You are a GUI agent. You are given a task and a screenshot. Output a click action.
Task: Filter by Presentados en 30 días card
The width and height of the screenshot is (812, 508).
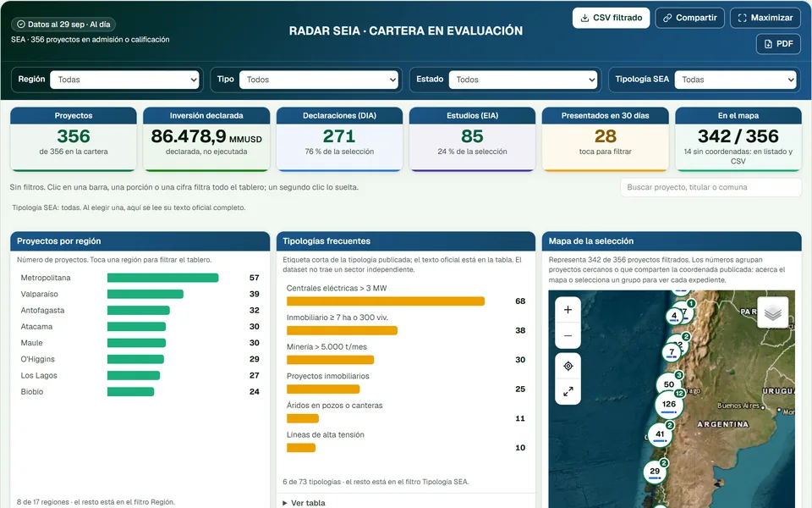605,139
